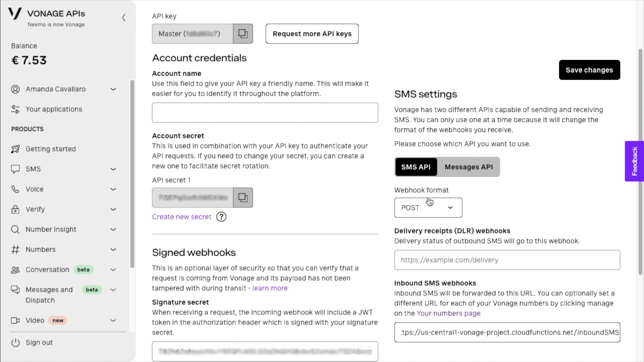
Task: Focus the Inbound SMS webhook URL field
Action: coord(507,333)
